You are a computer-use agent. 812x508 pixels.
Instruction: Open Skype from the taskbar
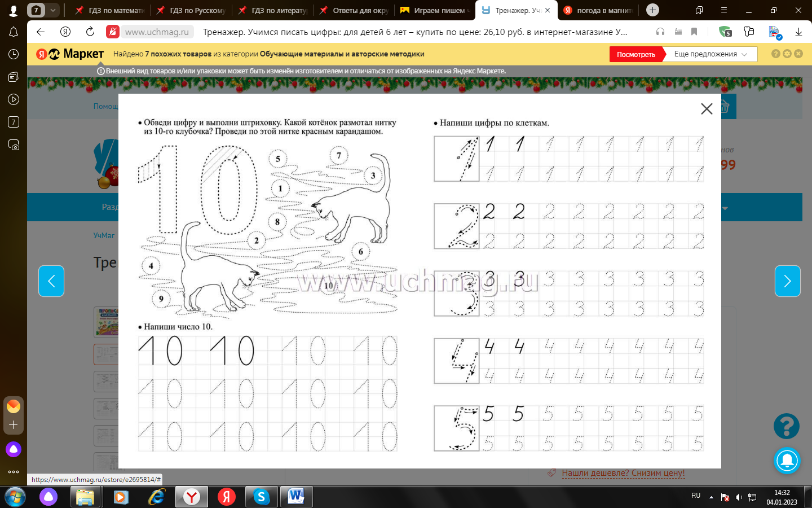[261, 497]
